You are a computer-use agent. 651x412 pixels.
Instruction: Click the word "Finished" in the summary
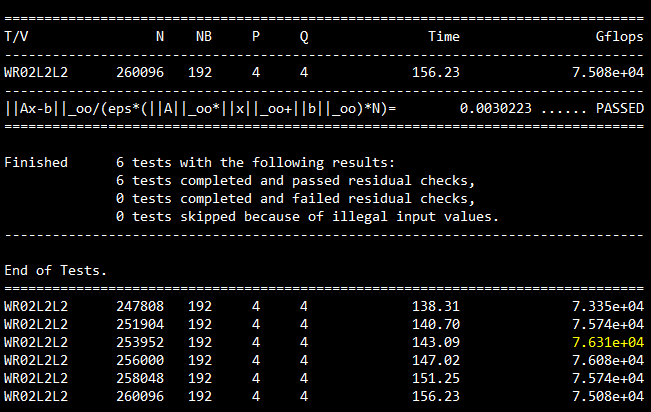click(x=36, y=162)
